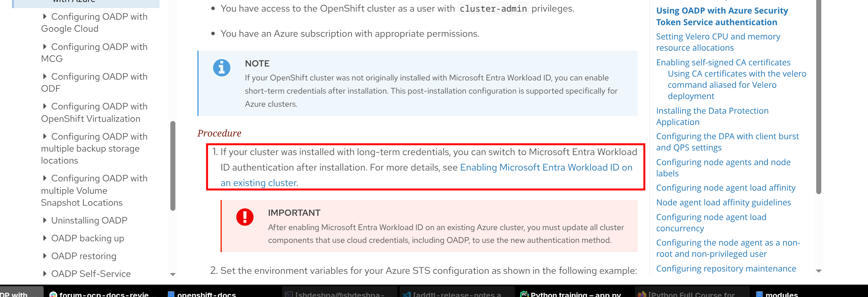
Task: Open Enabling Microsoft Entra Workload ID link
Action: (546, 167)
